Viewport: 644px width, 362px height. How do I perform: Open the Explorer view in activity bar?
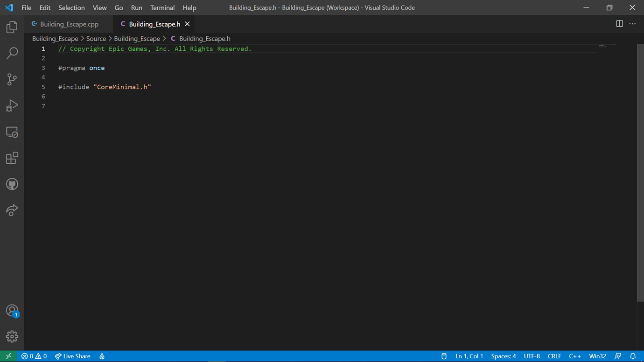(x=12, y=27)
